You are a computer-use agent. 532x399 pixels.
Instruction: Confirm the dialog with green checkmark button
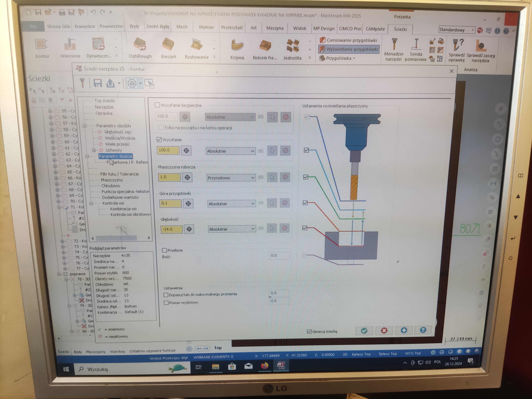click(x=364, y=331)
